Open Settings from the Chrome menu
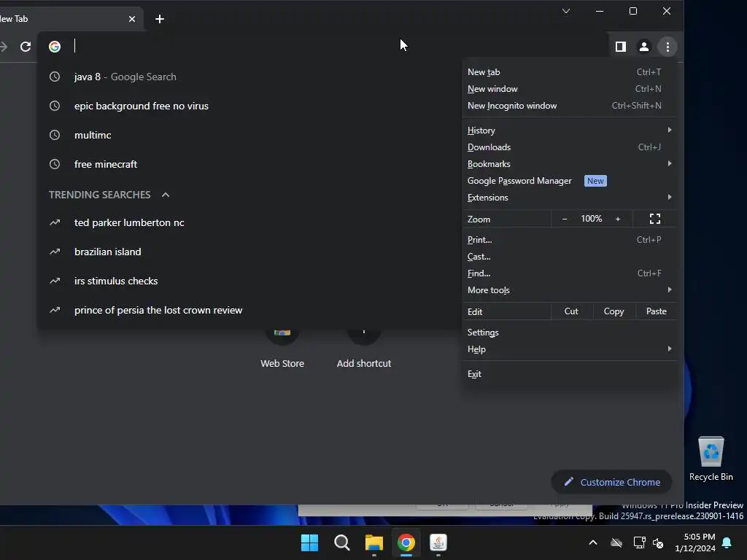Screen dimensions: 747x560 569,332
